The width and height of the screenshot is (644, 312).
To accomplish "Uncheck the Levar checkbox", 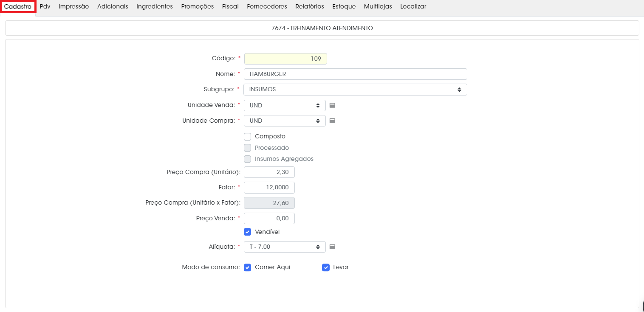I will click(326, 267).
